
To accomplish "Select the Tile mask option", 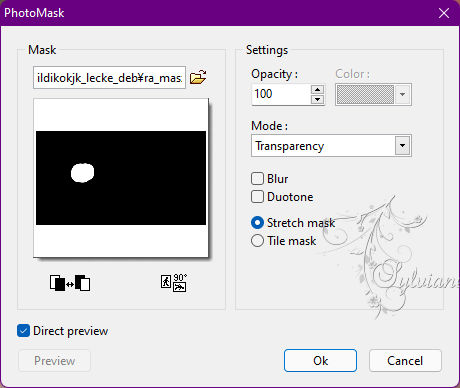I will 257,240.
